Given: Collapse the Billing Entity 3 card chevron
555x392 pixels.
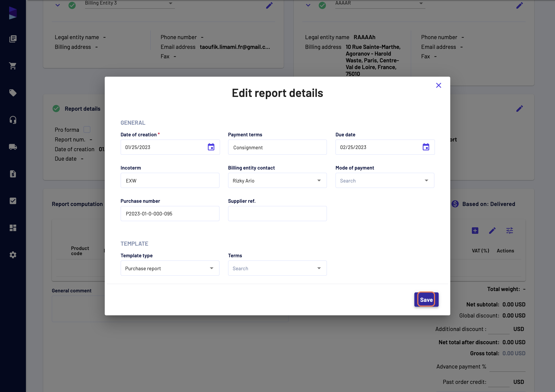Looking at the screenshot, I should tap(57, 5).
